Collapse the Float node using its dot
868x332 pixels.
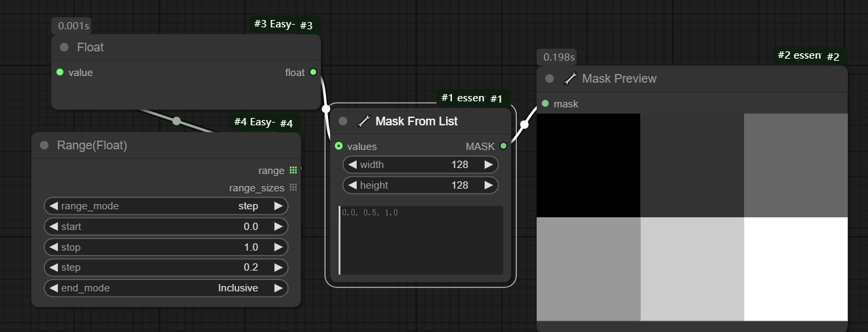point(64,47)
